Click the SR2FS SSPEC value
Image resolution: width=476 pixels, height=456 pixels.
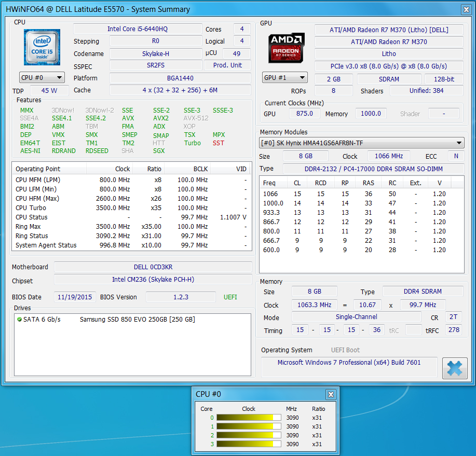156,65
